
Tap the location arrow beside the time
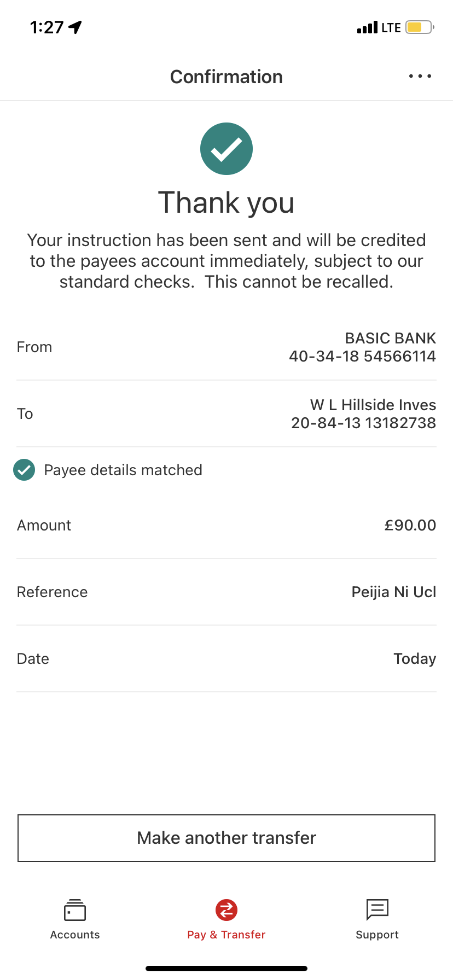pos(75,27)
